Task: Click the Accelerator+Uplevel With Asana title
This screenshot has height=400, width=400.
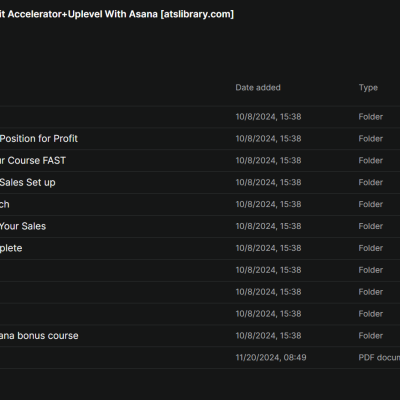Action: point(117,14)
